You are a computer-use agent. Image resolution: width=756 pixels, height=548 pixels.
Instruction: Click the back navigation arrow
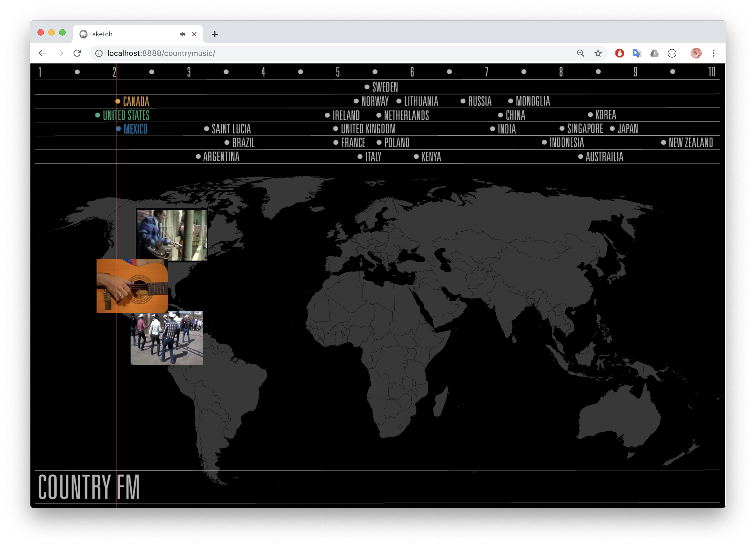42,53
